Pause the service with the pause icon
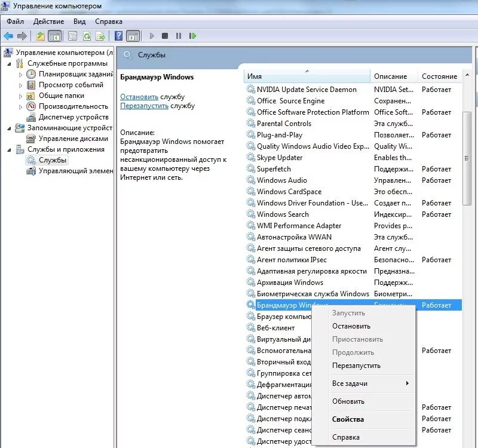The width and height of the screenshot is (478, 448). click(x=179, y=36)
